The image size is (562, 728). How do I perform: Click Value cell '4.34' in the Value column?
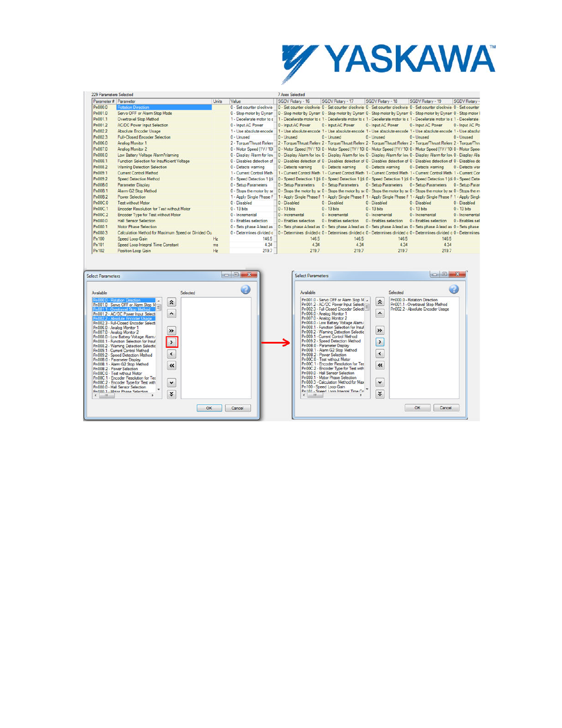[252, 245]
